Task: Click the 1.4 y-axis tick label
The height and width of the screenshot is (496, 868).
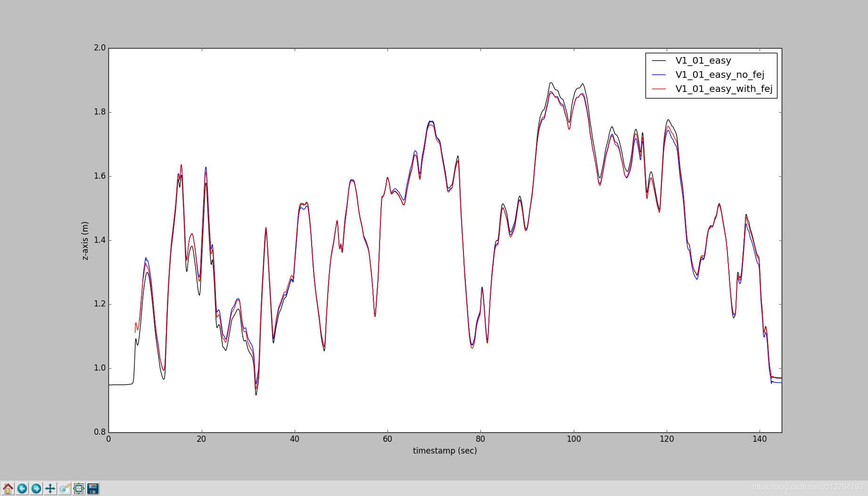Action: pyautogui.click(x=100, y=240)
